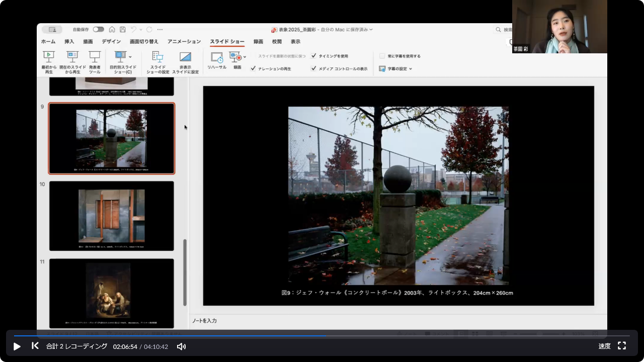The image size is (644, 362).
Task: Expand the Custom Slide Show (目的別スライドショー) dropdown
Action: click(x=130, y=57)
